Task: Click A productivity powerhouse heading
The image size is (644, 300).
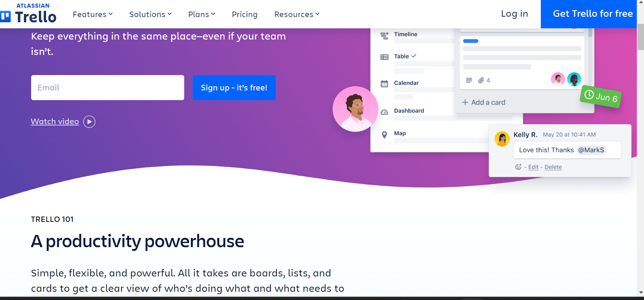Action: click(137, 241)
